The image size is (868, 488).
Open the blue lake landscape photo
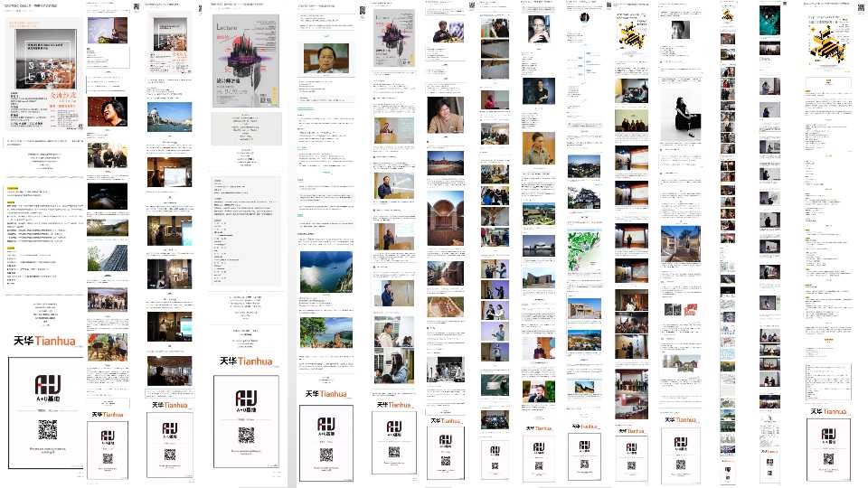325,275
